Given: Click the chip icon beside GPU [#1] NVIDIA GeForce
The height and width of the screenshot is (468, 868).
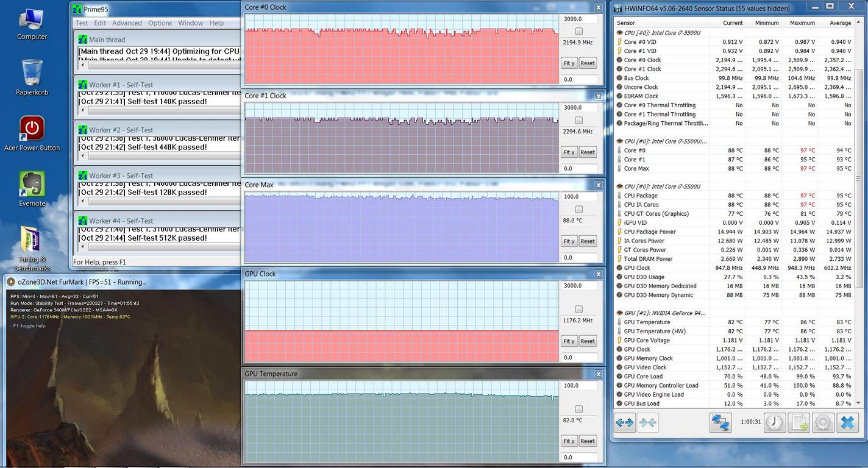Looking at the screenshot, I should (x=619, y=313).
